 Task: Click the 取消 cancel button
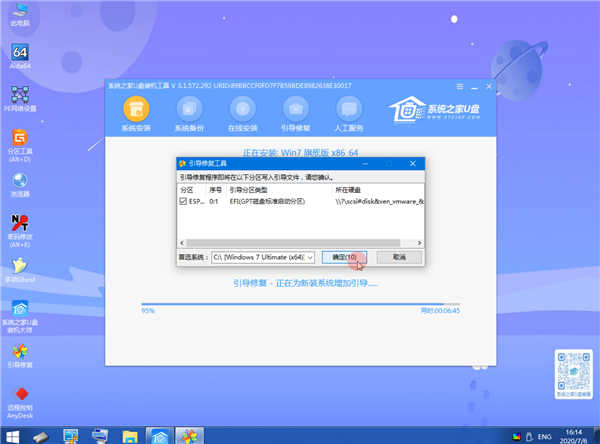(x=399, y=257)
